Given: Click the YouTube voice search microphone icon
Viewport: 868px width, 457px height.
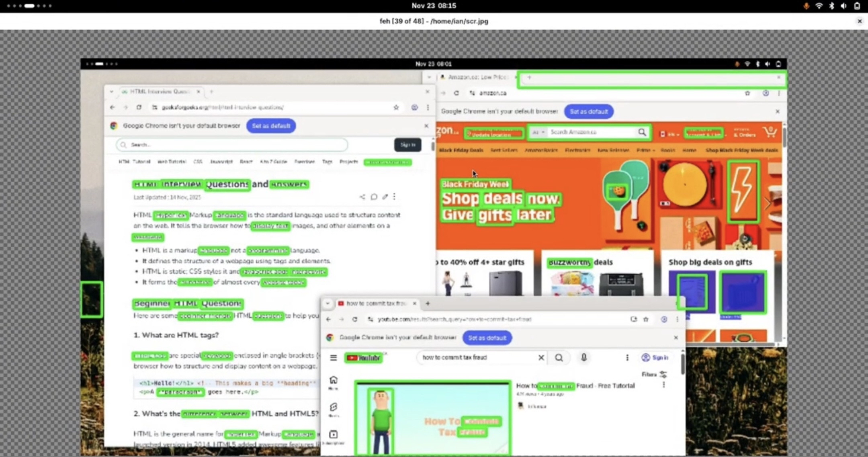Looking at the screenshot, I should [583, 357].
